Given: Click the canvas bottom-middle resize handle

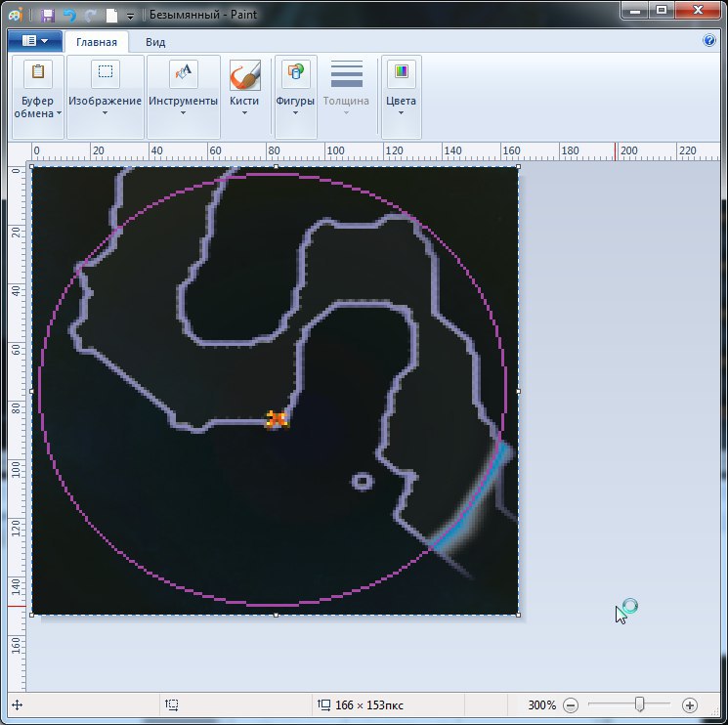Looking at the screenshot, I should point(276,615).
